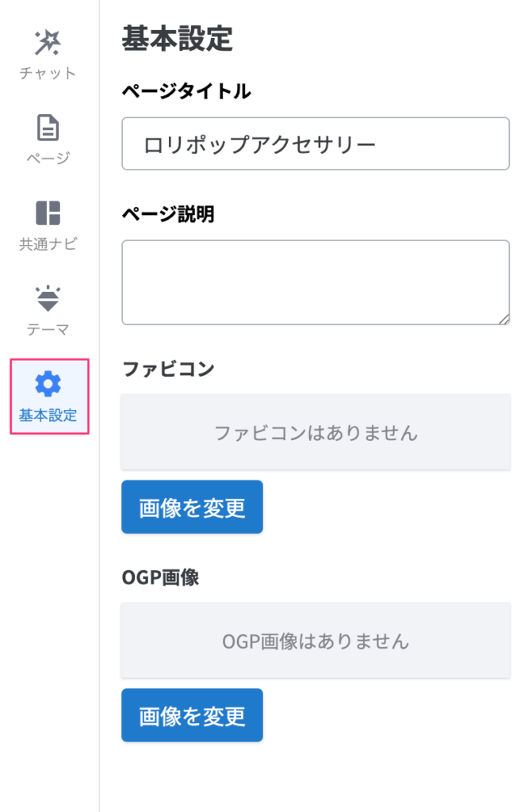Switch to the テーマ section

48,305
